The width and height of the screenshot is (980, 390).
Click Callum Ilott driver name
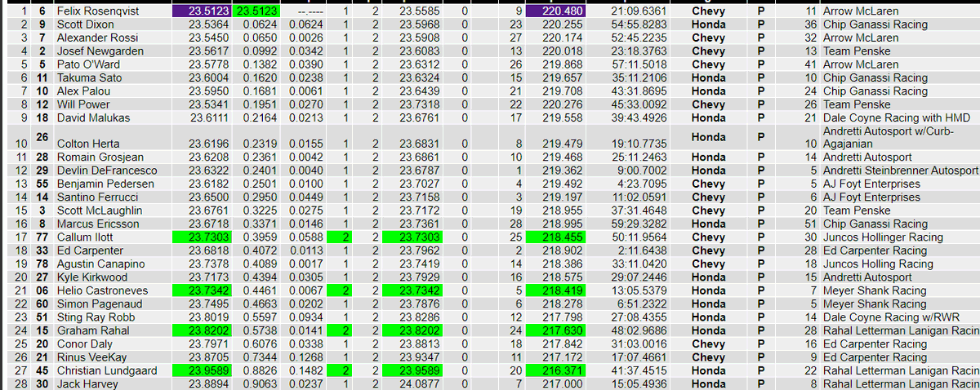coord(85,237)
